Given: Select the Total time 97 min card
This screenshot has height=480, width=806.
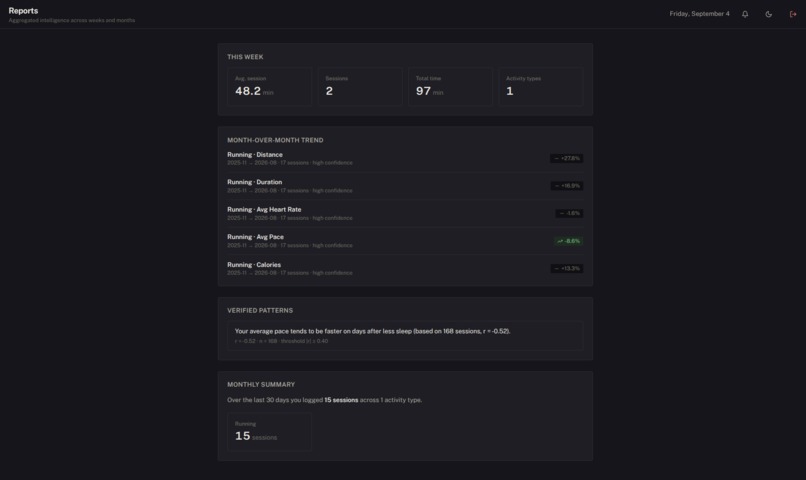Looking at the screenshot, I should pos(450,86).
